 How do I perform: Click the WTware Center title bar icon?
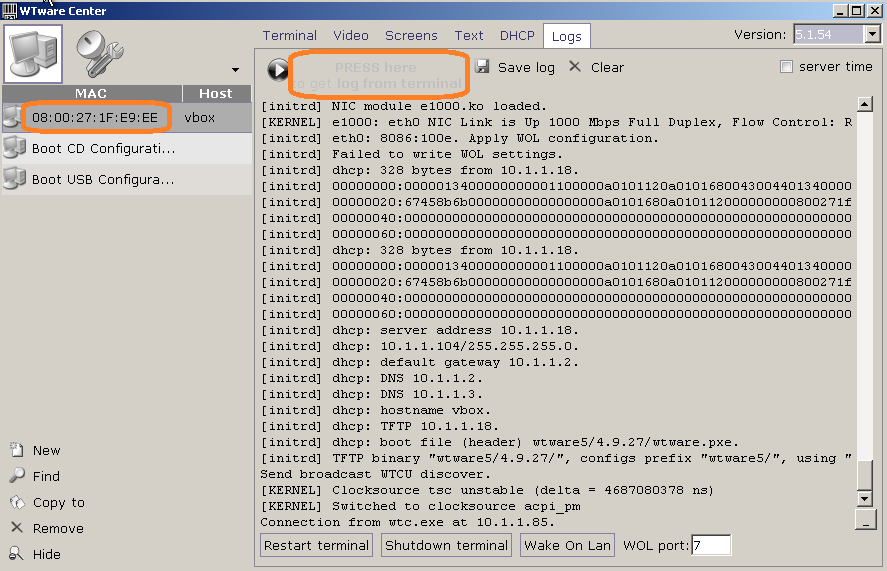tap(10, 11)
